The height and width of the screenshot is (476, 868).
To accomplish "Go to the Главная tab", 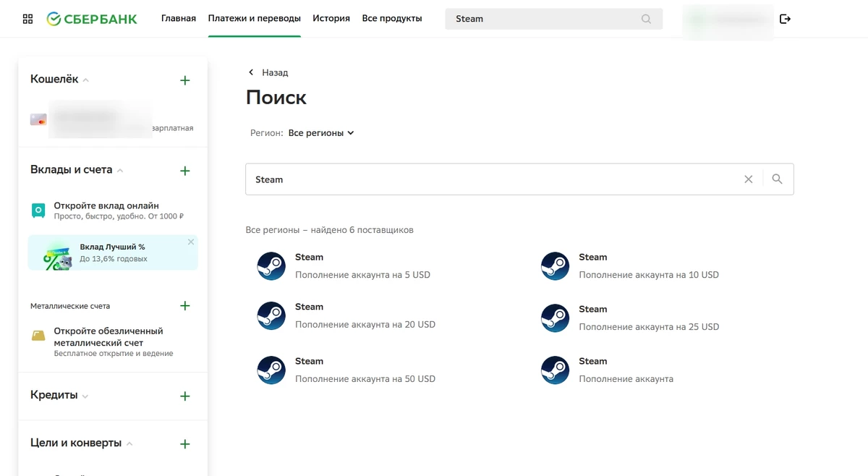I will pyautogui.click(x=179, y=19).
